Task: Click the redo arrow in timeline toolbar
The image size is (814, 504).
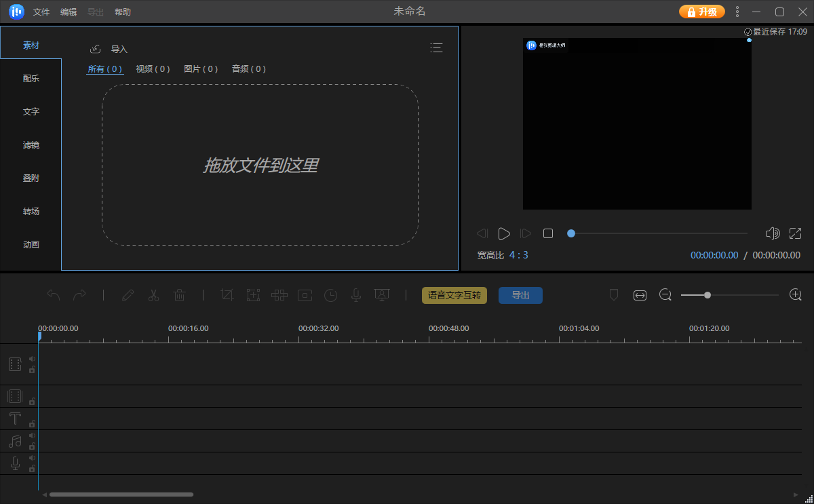Action: (79, 295)
